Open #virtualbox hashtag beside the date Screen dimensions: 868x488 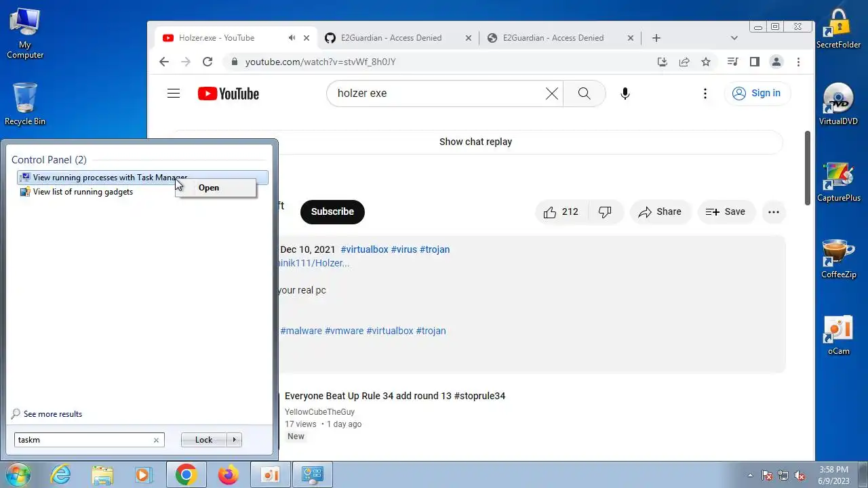pos(364,249)
